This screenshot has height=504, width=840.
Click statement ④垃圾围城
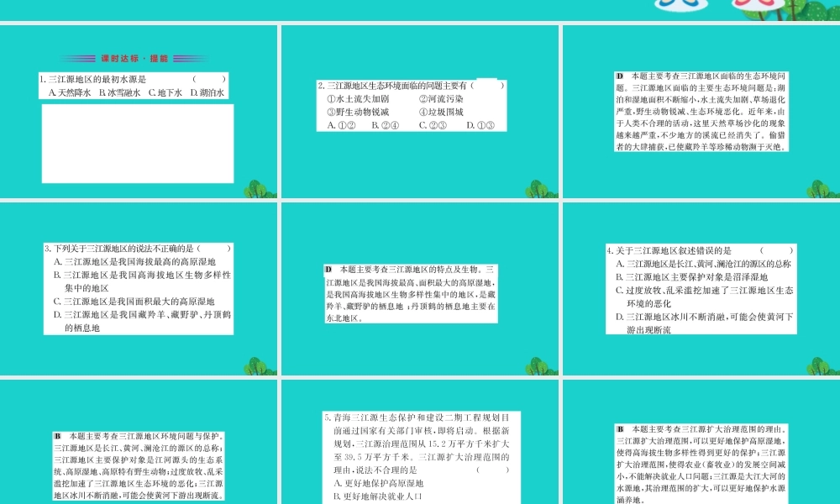(x=441, y=113)
